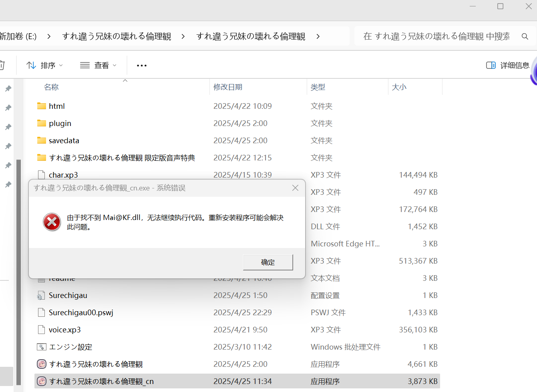Expand the chevron after 新加卷 (E:)
Image resolution: width=537 pixels, height=392 pixels.
tap(49, 36)
